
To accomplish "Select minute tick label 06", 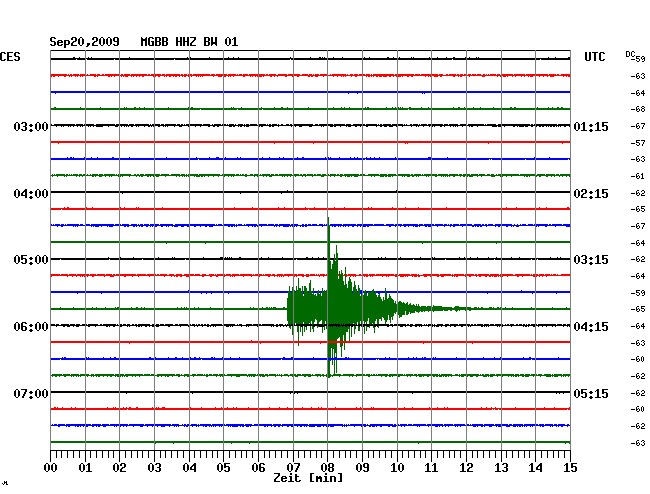I will click(258, 467).
